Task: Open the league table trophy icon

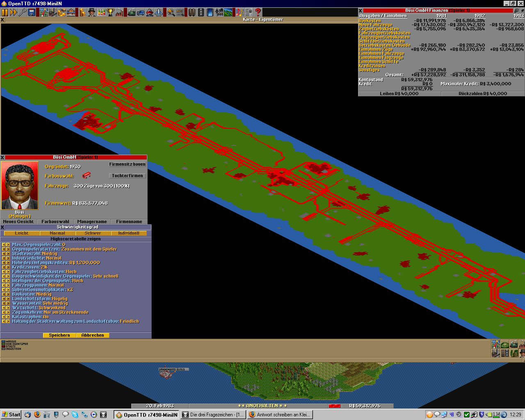Action: (x=110, y=13)
